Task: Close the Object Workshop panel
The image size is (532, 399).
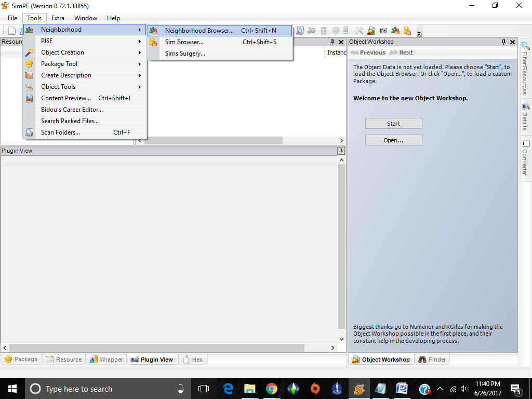Action: tap(512, 42)
